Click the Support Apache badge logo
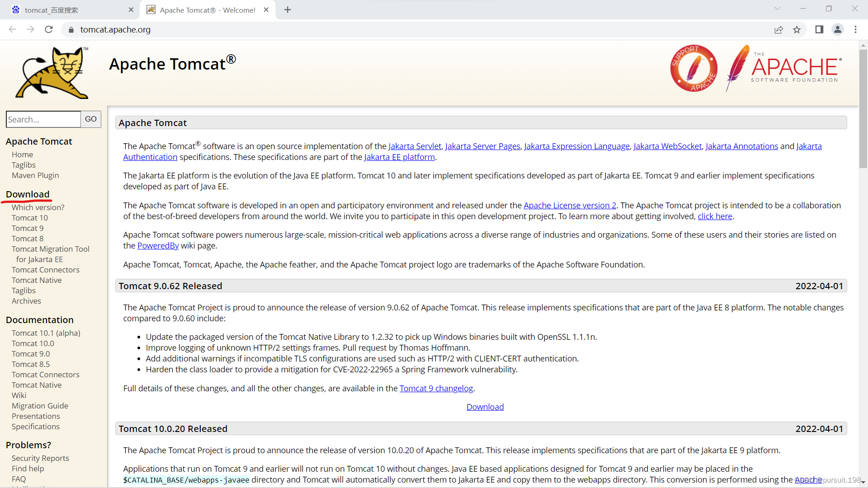 [x=693, y=68]
